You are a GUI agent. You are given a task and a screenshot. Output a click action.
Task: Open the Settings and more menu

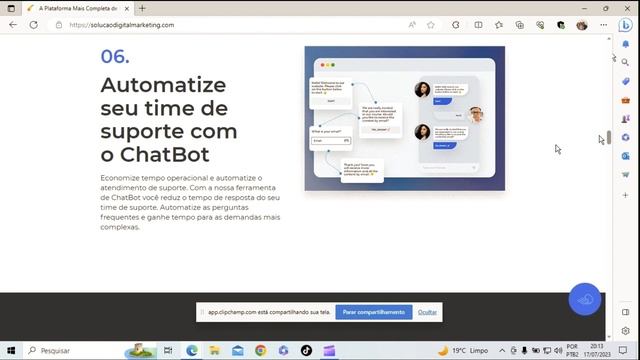tap(603, 25)
